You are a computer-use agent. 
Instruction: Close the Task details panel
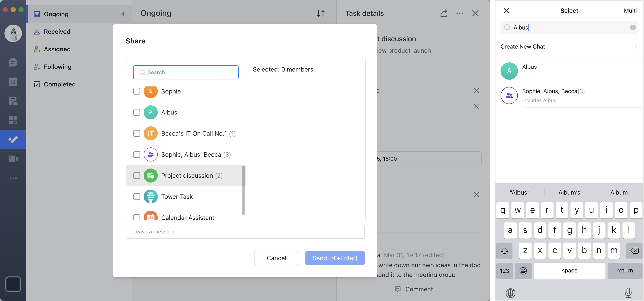475,13
